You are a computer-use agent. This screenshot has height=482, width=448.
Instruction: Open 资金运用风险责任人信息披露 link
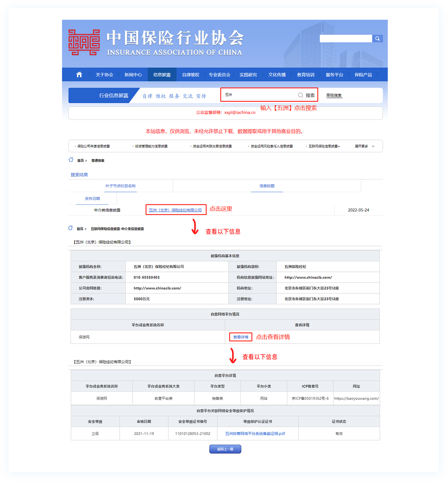[272, 146]
